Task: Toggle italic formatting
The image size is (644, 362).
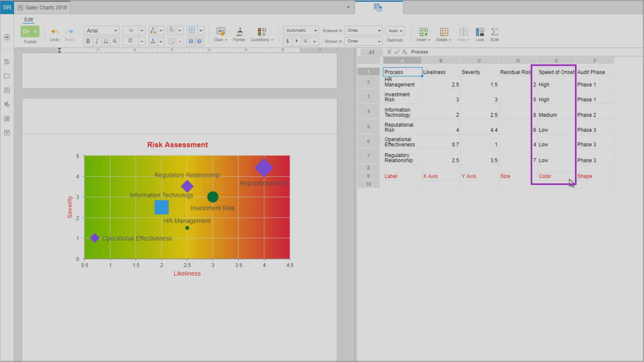Action: click(x=97, y=41)
